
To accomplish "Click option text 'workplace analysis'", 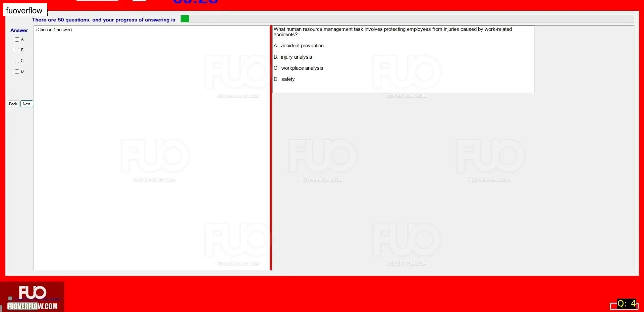I will point(302,68).
